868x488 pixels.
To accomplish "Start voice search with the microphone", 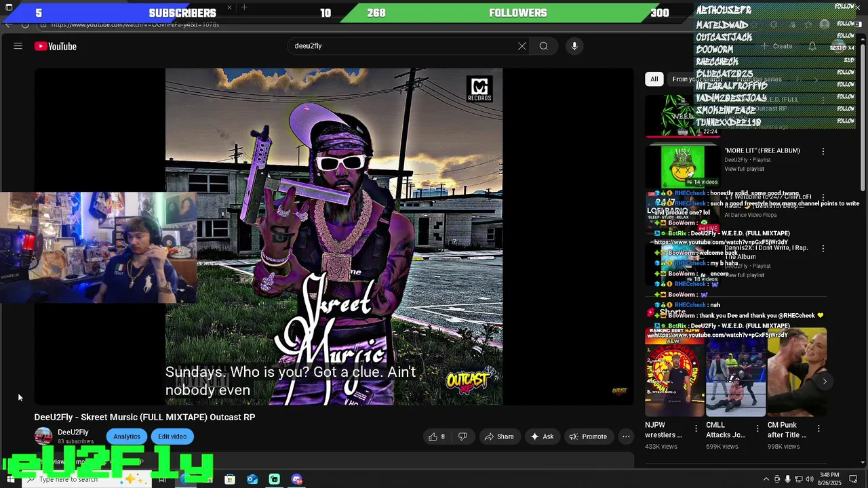I will tap(574, 46).
